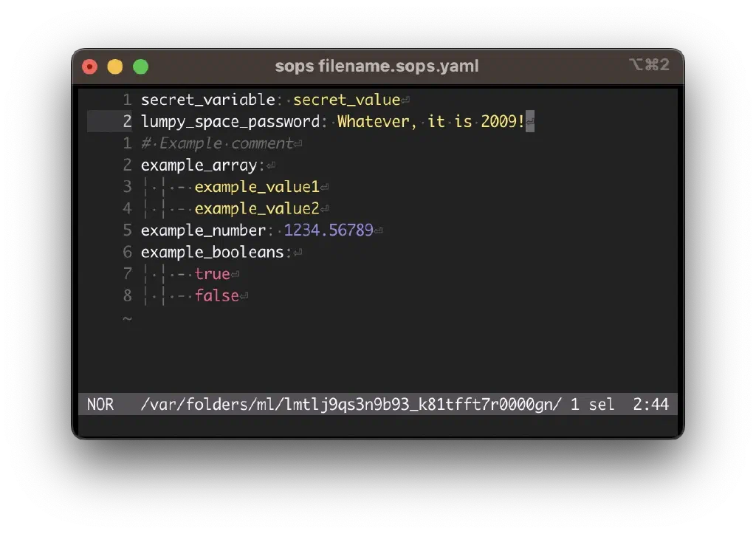Click the example_value2 array entry
Viewport: 756px width, 534px height.
coord(257,209)
